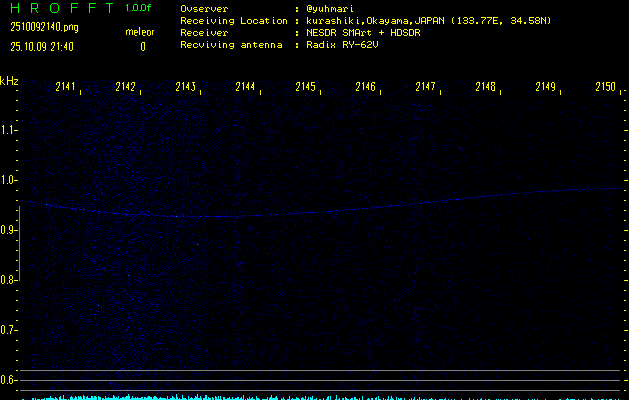
Task: Select the 1.0.0f version label
Action: (139, 8)
